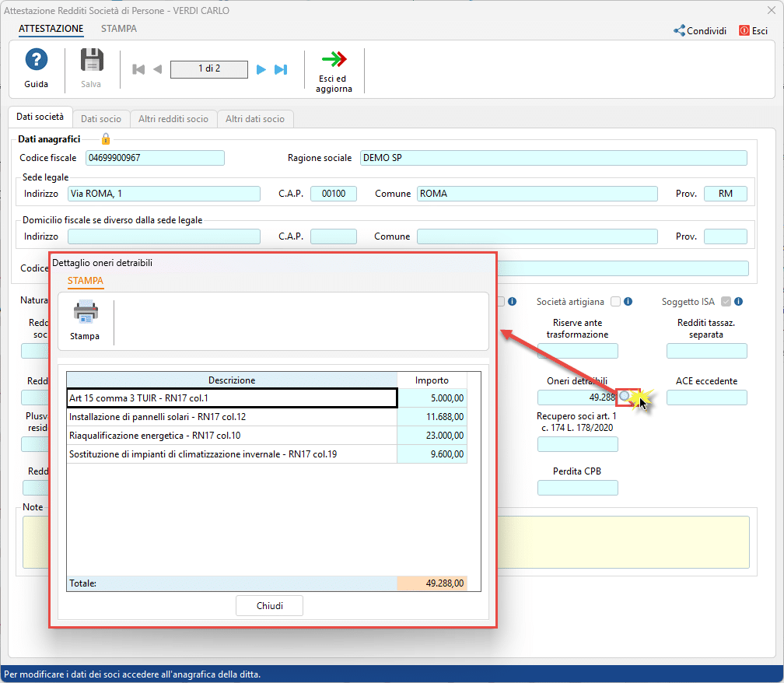Click the Salva save icon
This screenshot has width=784, height=683.
coord(91,61)
